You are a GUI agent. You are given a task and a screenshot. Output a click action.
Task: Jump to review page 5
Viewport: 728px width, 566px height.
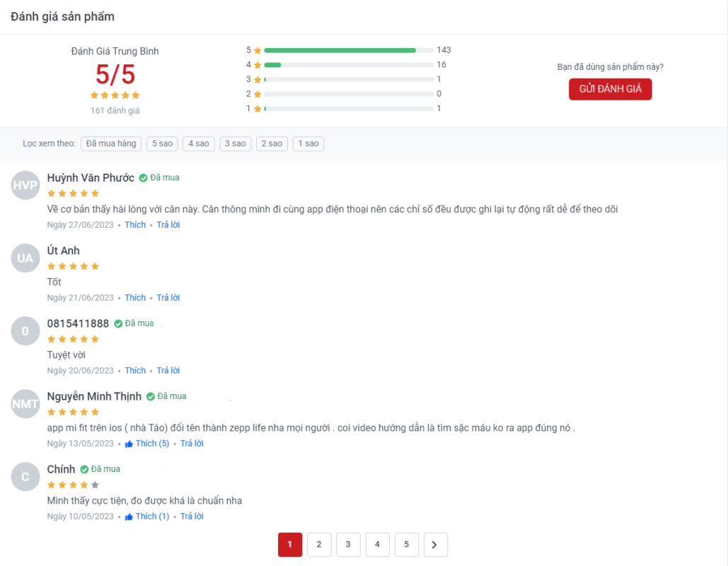coord(406,545)
